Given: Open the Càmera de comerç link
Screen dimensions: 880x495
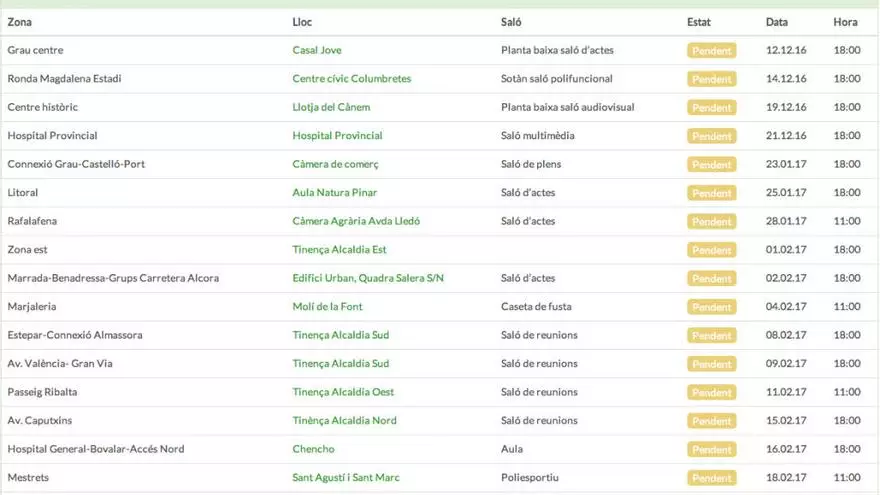Looking at the screenshot, I should [335, 164].
